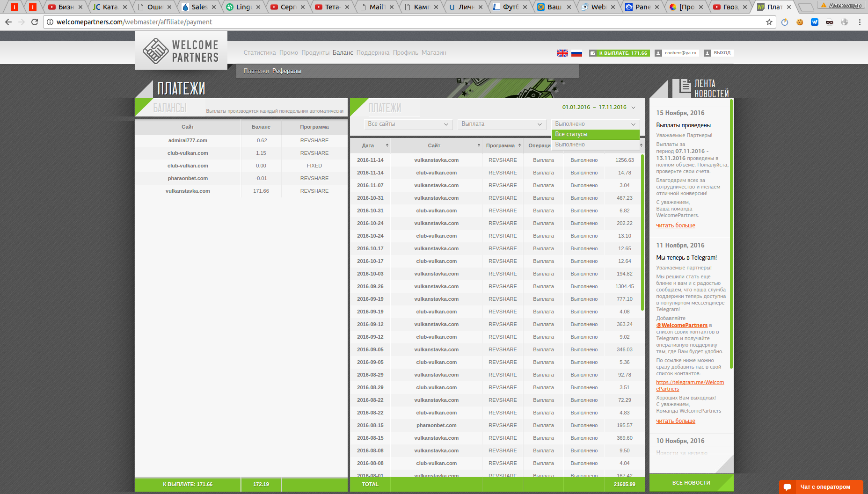Click читать больше under Выплаты проведены
This screenshot has height=494, width=868.
(676, 225)
